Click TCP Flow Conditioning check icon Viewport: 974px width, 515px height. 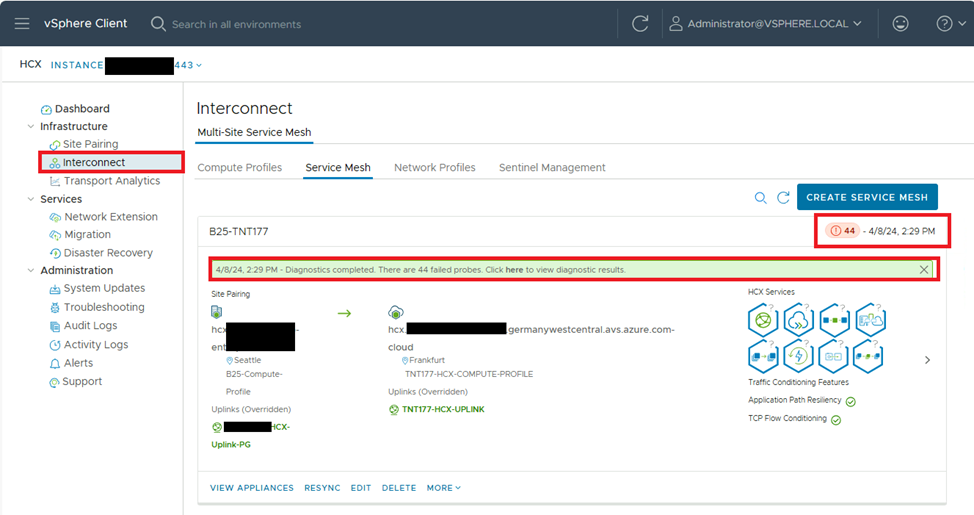pos(836,421)
